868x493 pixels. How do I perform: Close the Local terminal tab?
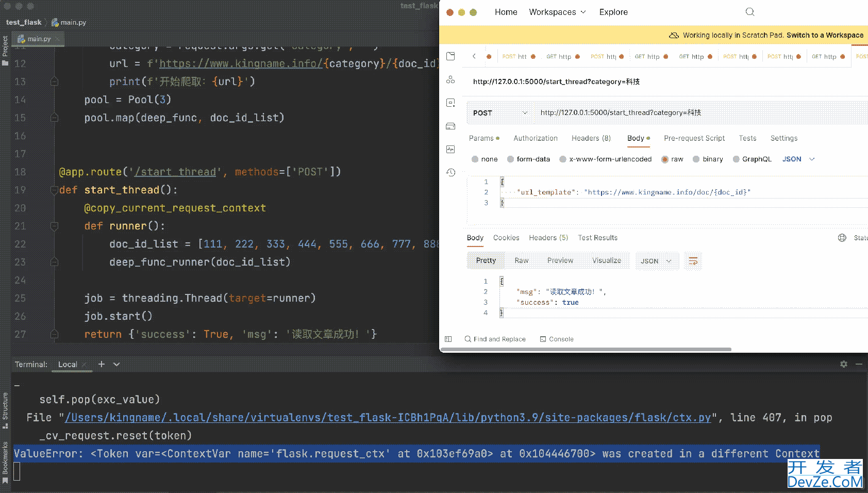(x=84, y=364)
